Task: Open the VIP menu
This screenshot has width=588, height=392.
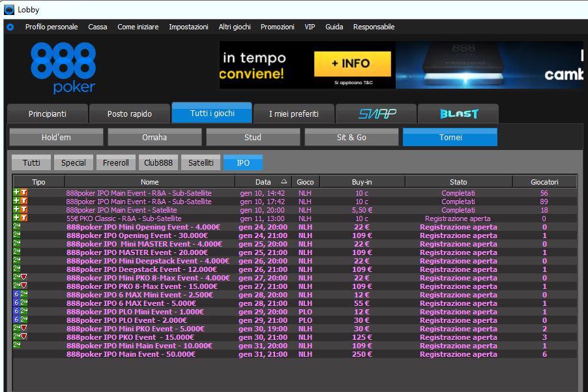Action: (310, 27)
